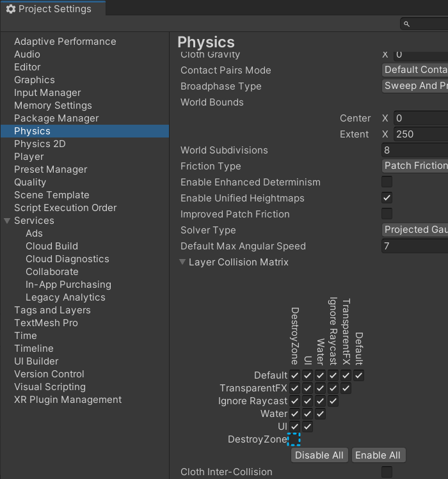The width and height of the screenshot is (448, 479).
Task: Click the Project Settings gear icon
Action: click(11, 9)
